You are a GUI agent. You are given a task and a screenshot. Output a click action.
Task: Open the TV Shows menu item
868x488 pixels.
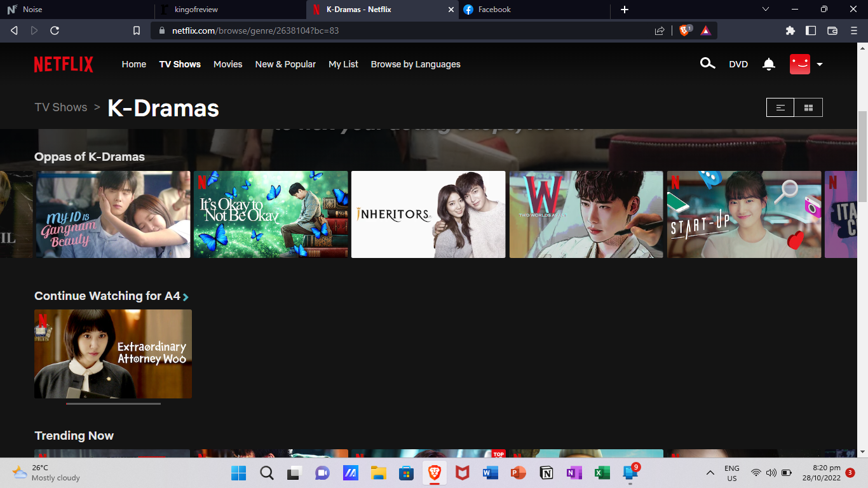point(180,64)
